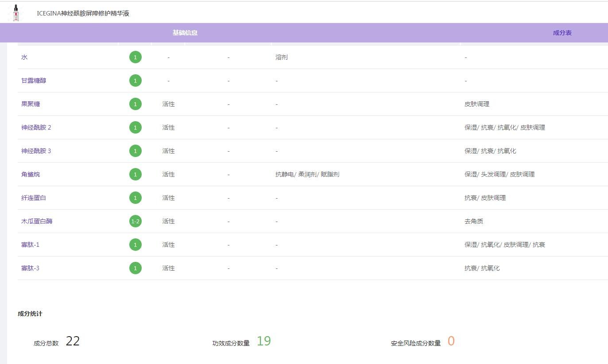
Task: Click the green safety badge for 角鲨烷
Action: 136,174
